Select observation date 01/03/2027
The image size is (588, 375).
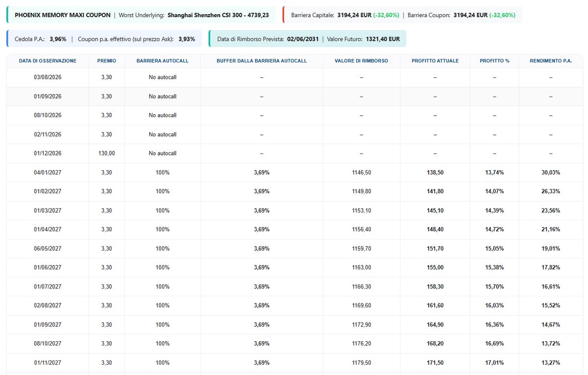(x=48, y=211)
